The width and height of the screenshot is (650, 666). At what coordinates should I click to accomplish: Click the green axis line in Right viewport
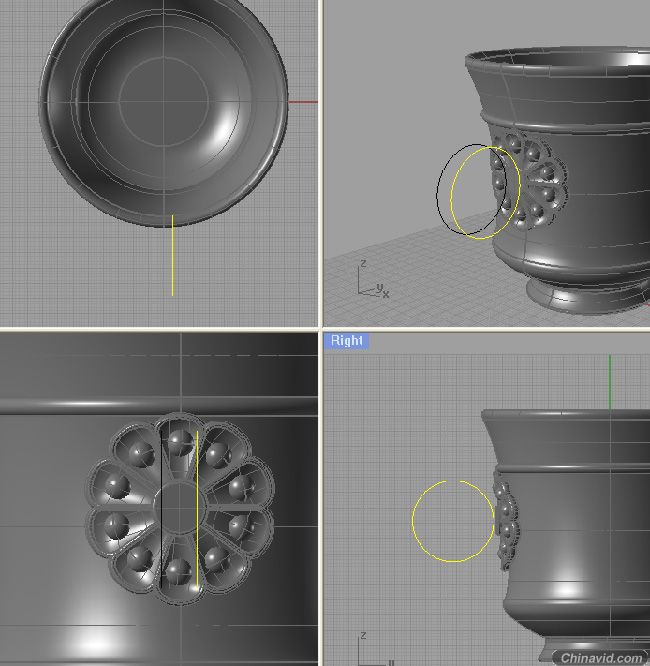click(x=610, y=382)
